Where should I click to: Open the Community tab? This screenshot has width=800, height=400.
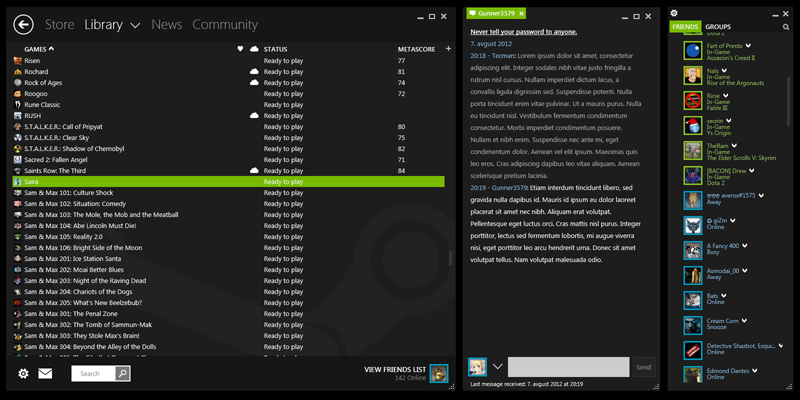click(x=225, y=25)
